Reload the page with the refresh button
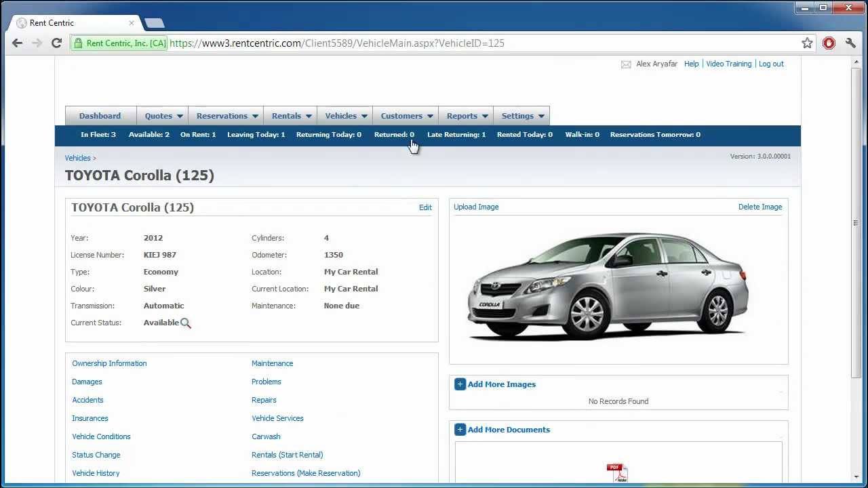Image resolution: width=868 pixels, height=488 pixels. coord(57,43)
